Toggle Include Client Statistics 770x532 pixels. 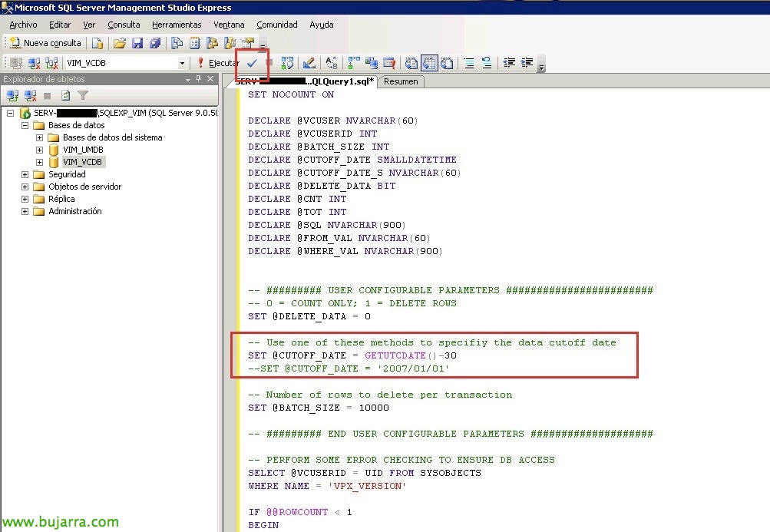point(372,63)
